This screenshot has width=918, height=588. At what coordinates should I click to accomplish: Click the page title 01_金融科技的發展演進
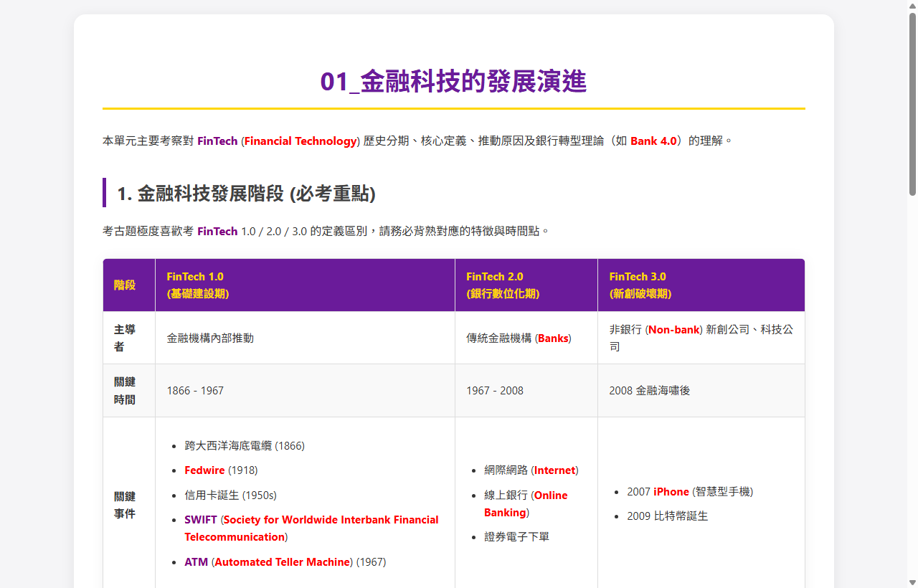(453, 82)
